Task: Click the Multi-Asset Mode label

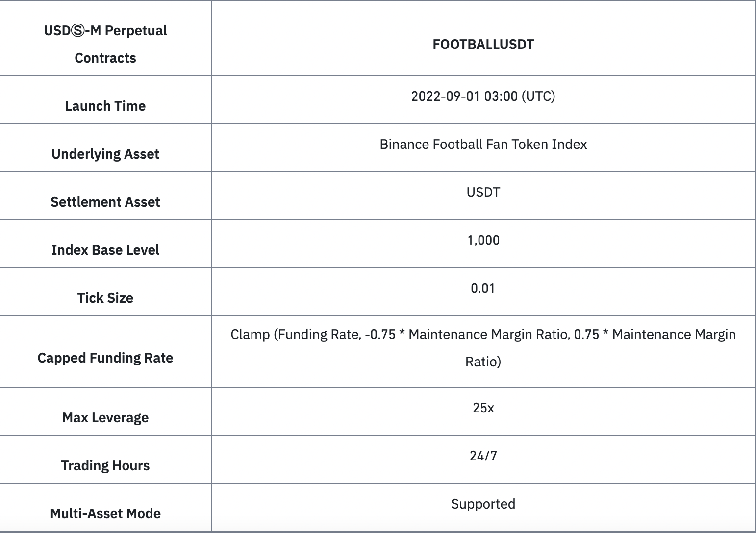Action: click(105, 513)
